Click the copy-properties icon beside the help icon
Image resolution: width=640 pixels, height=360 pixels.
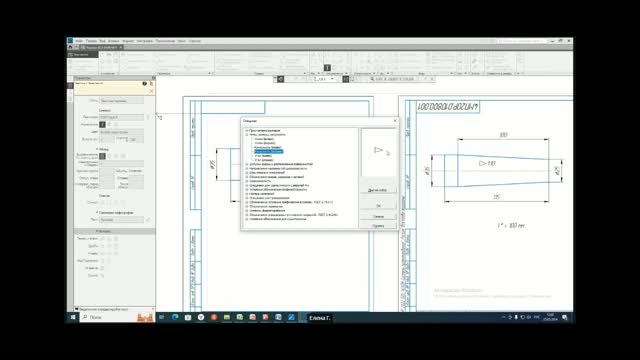coord(151,83)
